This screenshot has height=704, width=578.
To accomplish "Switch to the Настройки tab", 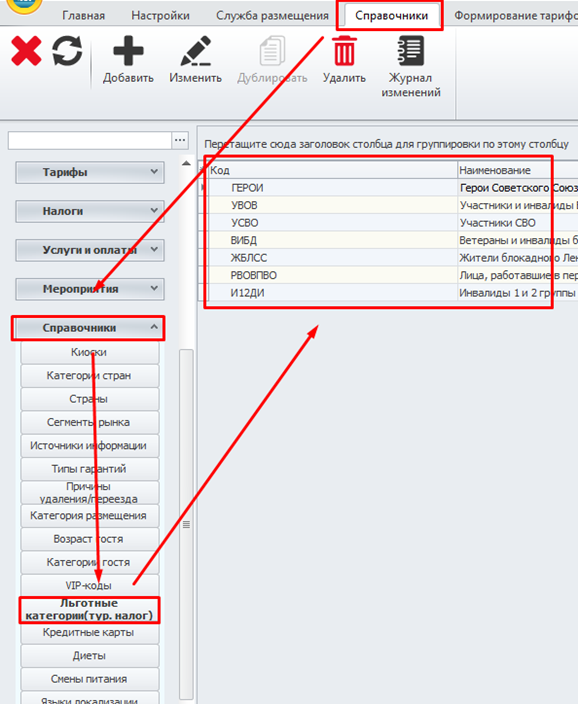I will pyautogui.click(x=160, y=16).
